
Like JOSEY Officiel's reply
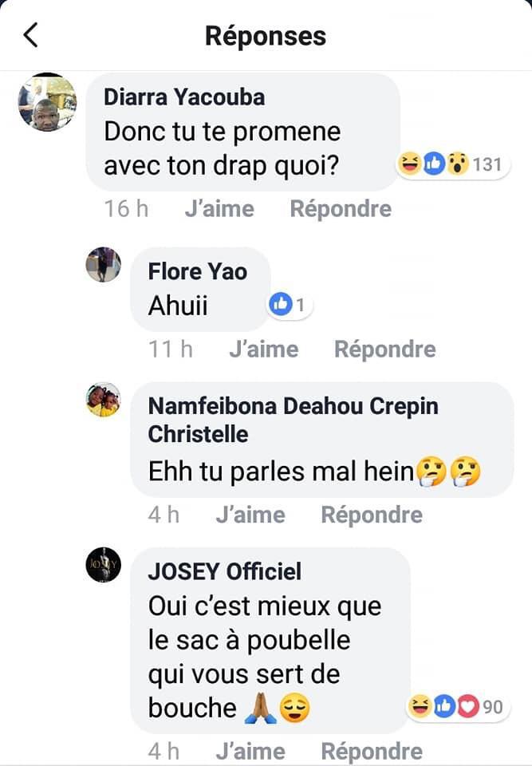pos(250,751)
